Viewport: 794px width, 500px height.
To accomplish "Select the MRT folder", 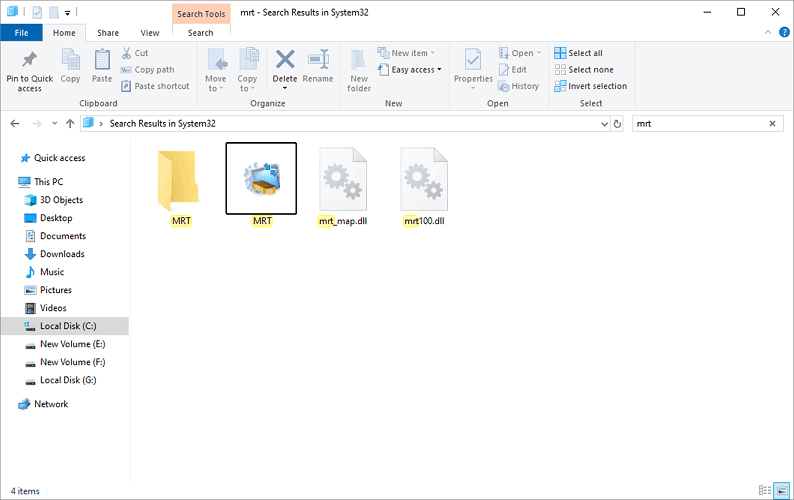I will coord(180,185).
